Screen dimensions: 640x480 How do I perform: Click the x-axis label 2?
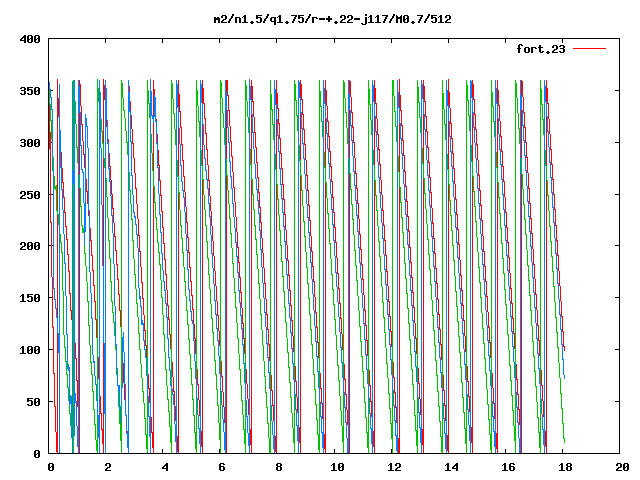click(x=108, y=467)
